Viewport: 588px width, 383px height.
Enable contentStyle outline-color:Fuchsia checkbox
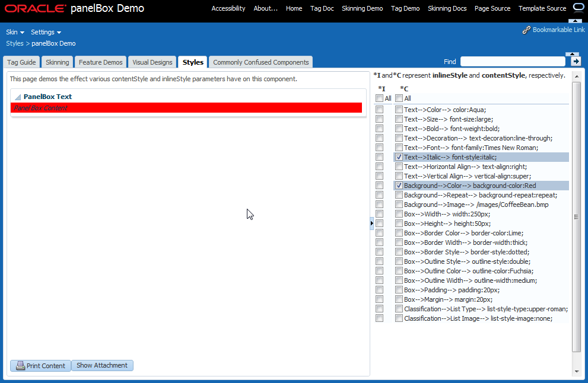399,271
